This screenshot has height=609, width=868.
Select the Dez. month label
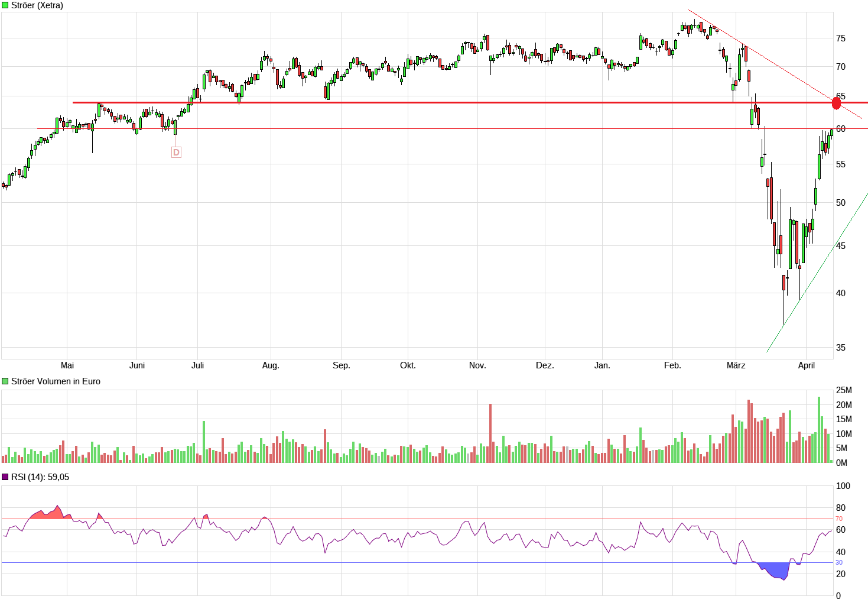coord(545,365)
